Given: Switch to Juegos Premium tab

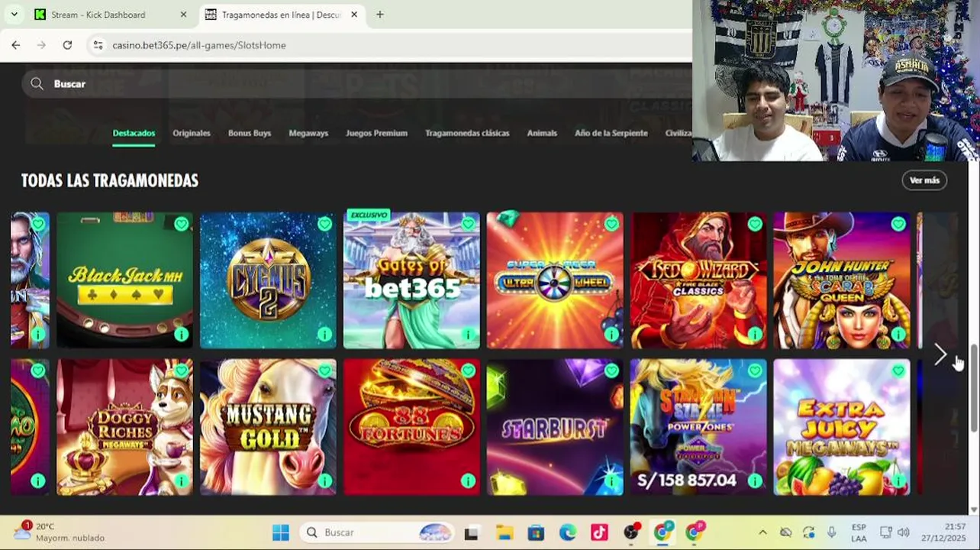Looking at the screenshot, I should [376, 133].
